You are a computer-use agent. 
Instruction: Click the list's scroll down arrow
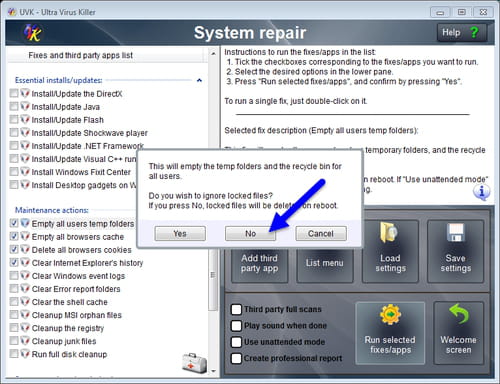tap(213, 371)
